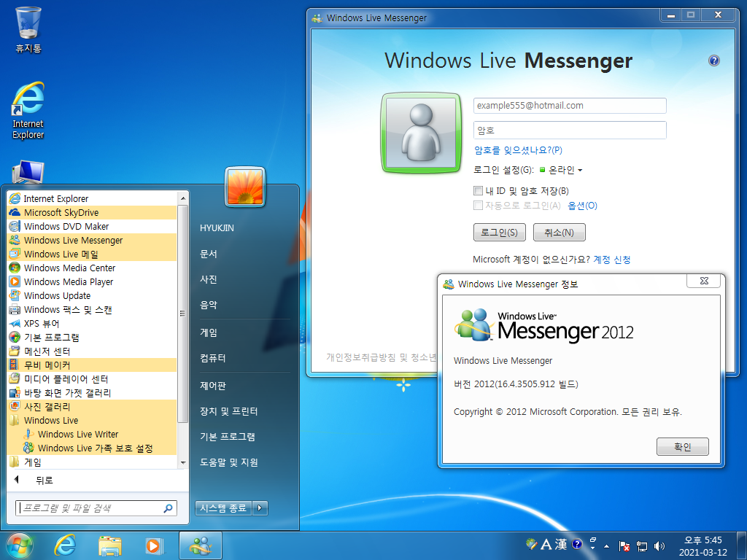Open Windows DVD Maker entry

pyautogui.click(x=93, y=226)
